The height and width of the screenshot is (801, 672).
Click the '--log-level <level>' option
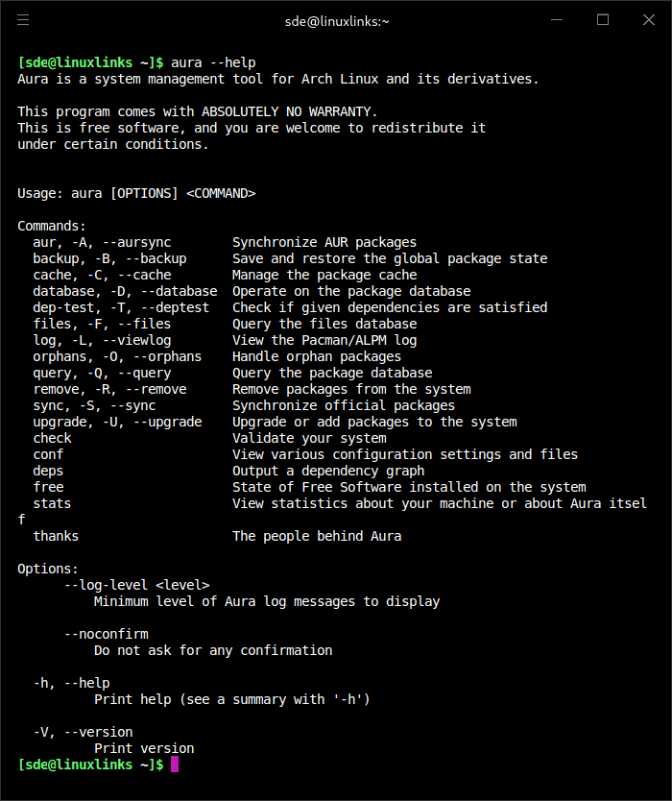[137, 585]
